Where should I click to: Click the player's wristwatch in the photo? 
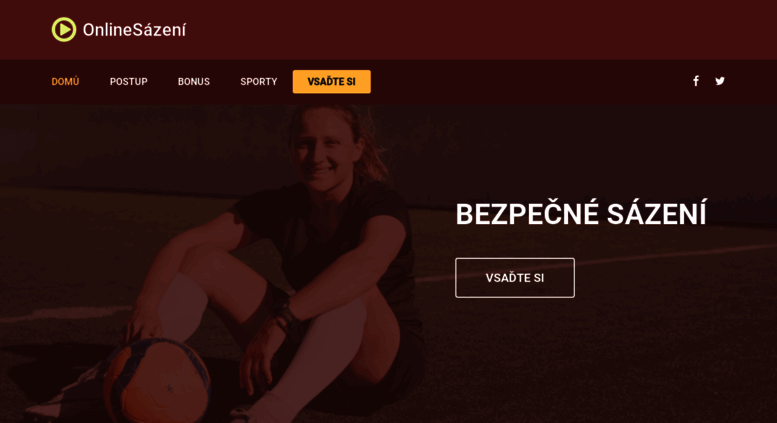click(285, 310)
